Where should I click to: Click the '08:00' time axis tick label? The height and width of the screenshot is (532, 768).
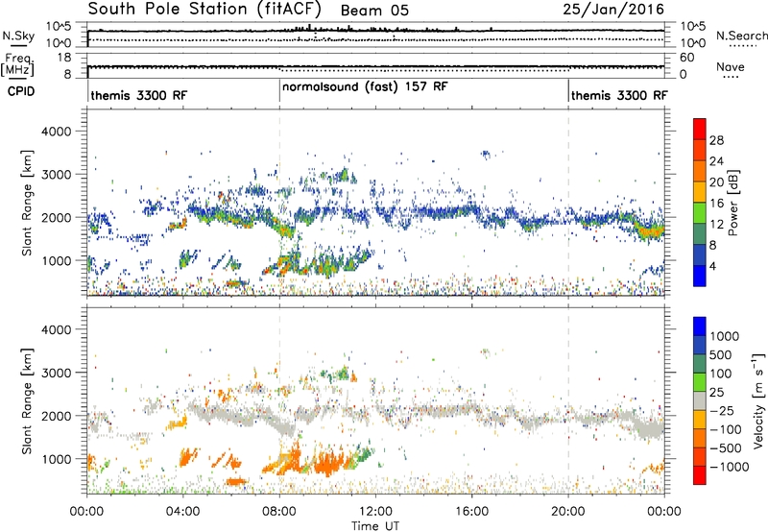pyautogui.click(x=279, y=512)
